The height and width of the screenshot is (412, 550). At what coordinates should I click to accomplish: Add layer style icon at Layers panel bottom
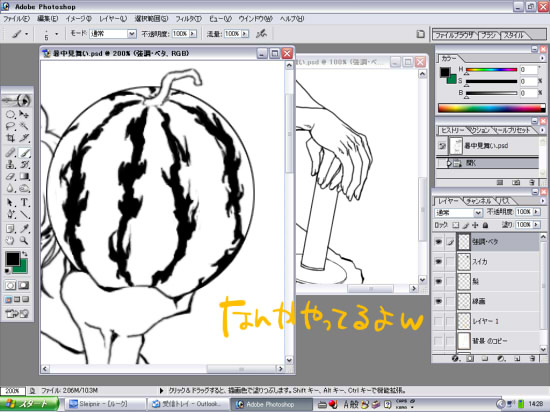point(455,358)
